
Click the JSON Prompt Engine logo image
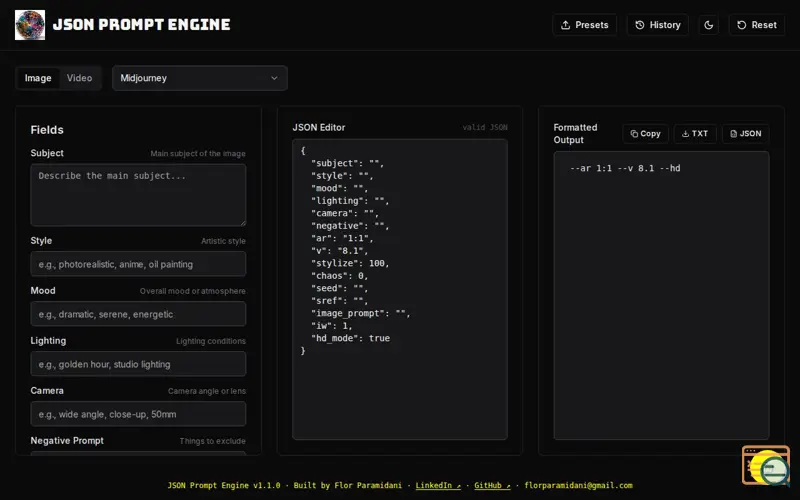pos(30,24)
